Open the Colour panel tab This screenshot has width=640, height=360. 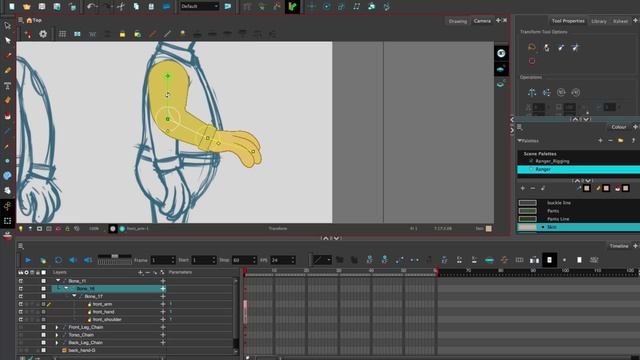[618, 127]
